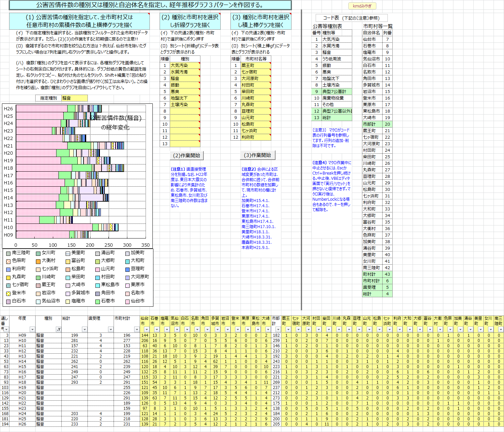The height and width of the screenshot is (432, 504).
Task: Click 気仙沼市 in the 市町村等一覧 list
Action: (x=372, y=59)
